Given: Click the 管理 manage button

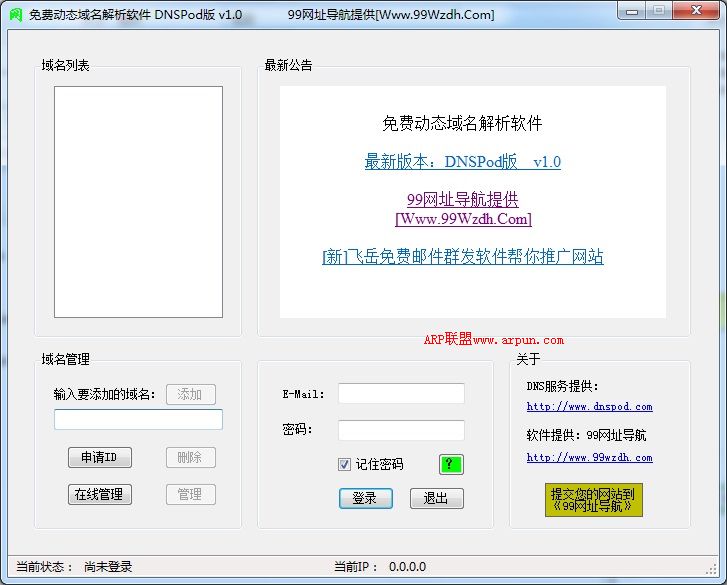Looking at the screenshot, I should (x=190, y=494).
